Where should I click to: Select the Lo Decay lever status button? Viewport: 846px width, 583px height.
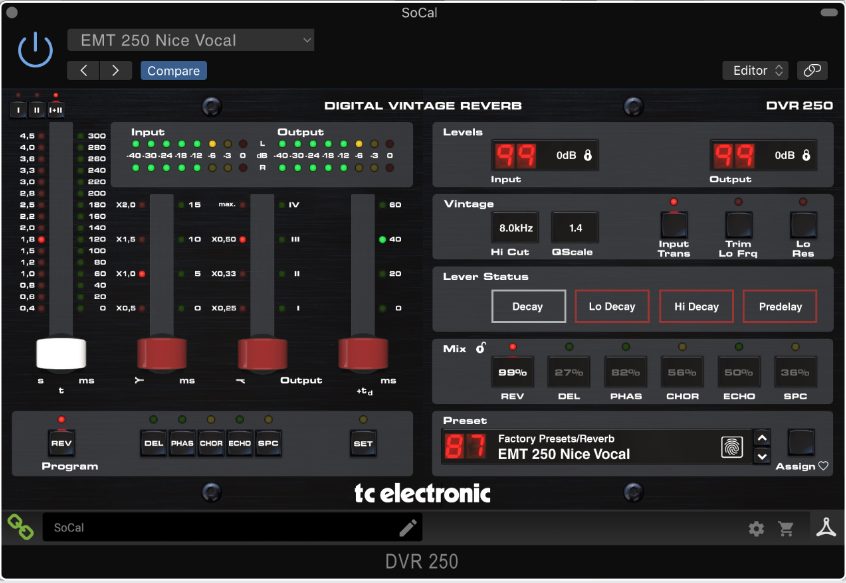click(612, 306)
